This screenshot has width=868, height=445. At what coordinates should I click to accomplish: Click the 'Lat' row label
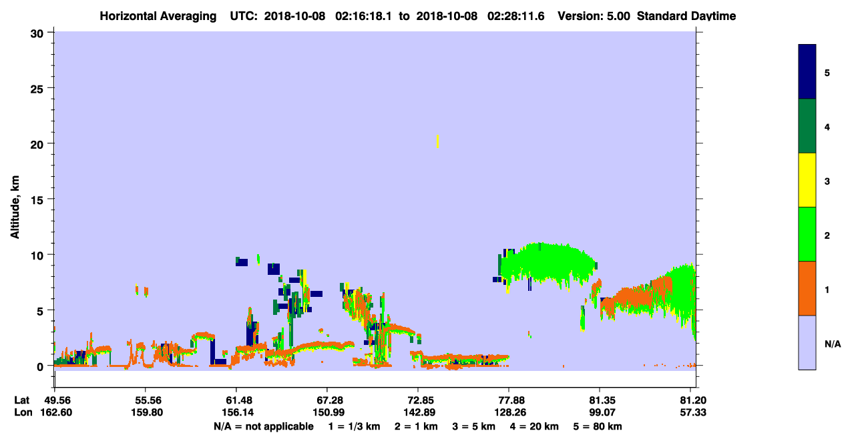click(x=22, y=400)
